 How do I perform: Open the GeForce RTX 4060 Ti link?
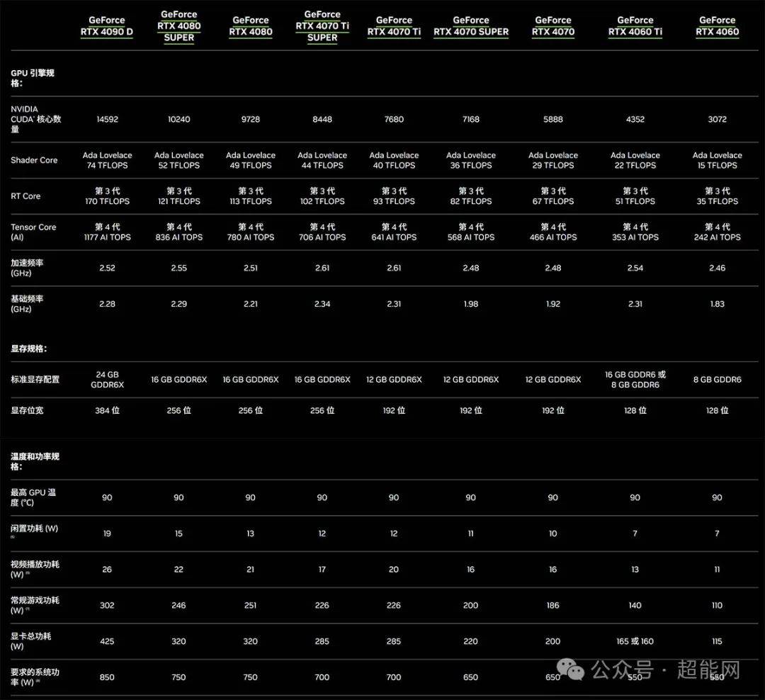pyautogui.click(x=635, y=26)
